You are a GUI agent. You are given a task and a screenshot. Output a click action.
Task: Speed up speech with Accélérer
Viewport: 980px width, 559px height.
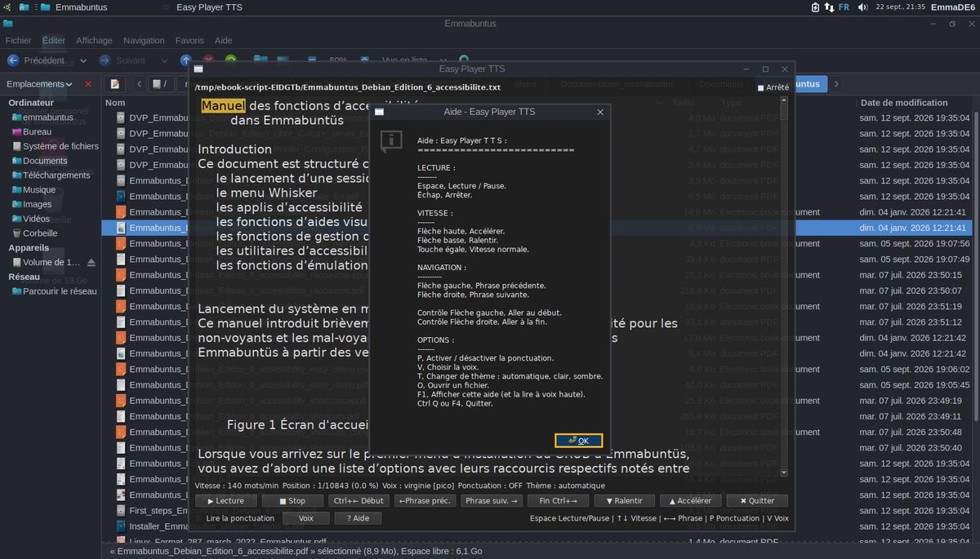point(690,501)
